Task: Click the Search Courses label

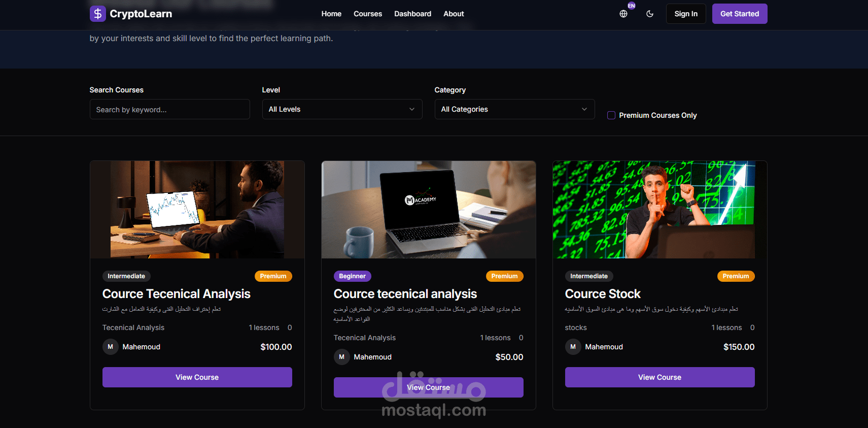Action: (x=117, y=90)
